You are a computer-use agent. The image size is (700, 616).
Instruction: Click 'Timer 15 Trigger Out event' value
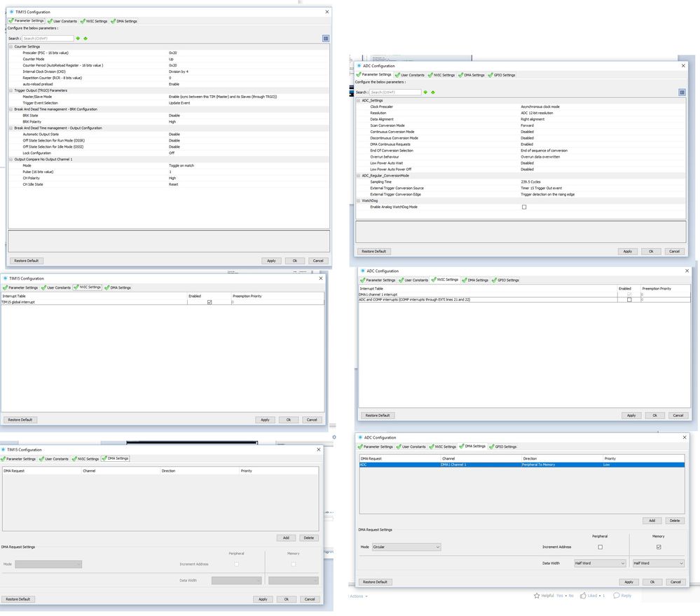pos(541,188)
